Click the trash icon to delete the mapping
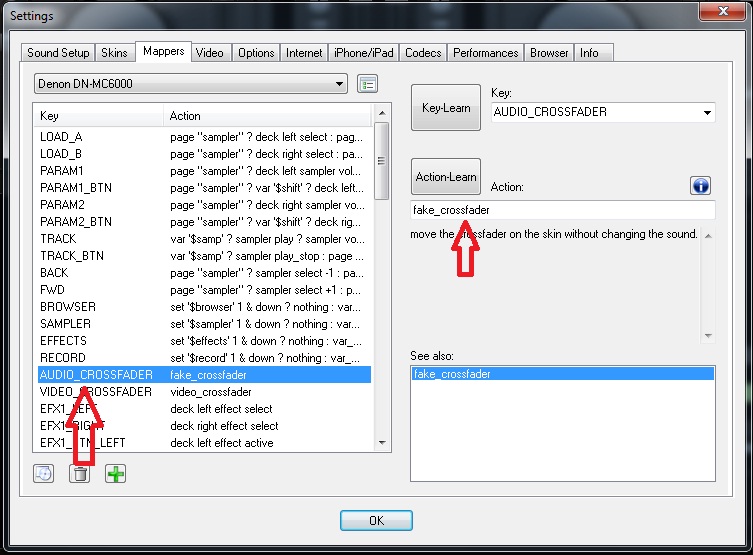The width and height of the screenshot is (753, 555). tap(80, 474)
